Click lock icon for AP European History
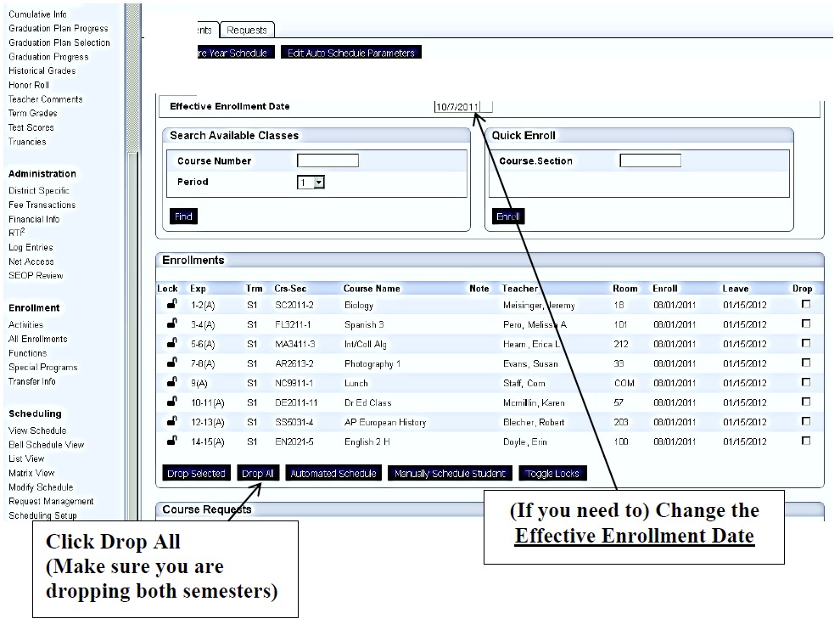Screen dimensions: 840x630 point(172,421)
